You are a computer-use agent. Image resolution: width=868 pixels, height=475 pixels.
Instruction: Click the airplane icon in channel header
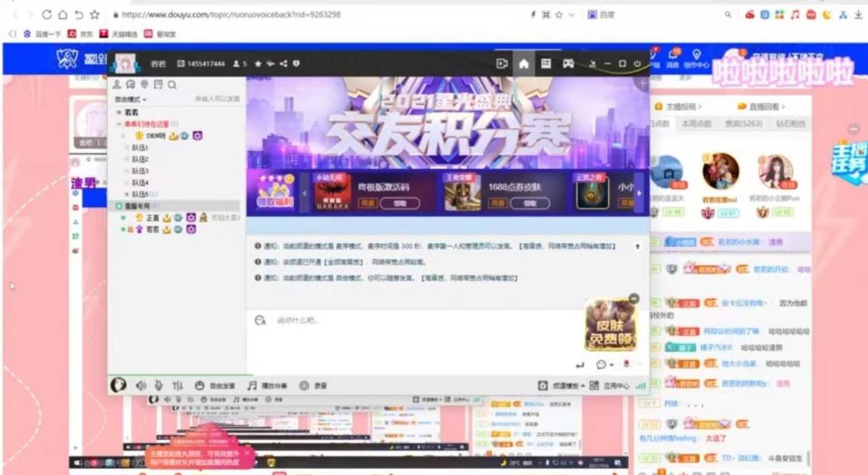tap(271, 64)
